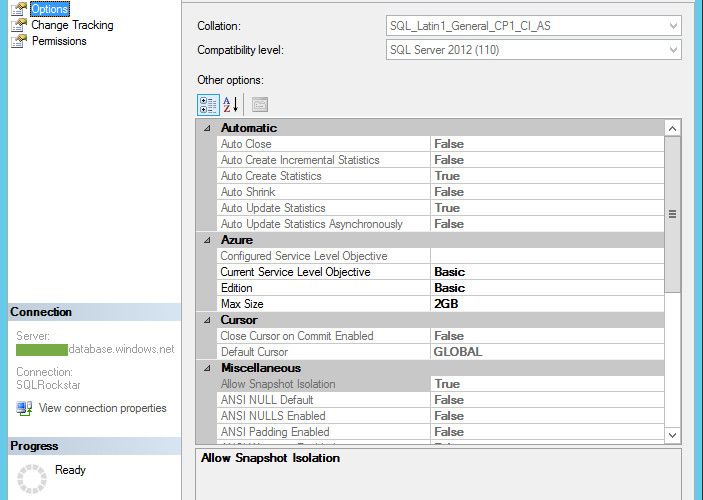Click the Allow Snapshot Isolation value True
Viewport: 703px width, 500px height.
447,384
